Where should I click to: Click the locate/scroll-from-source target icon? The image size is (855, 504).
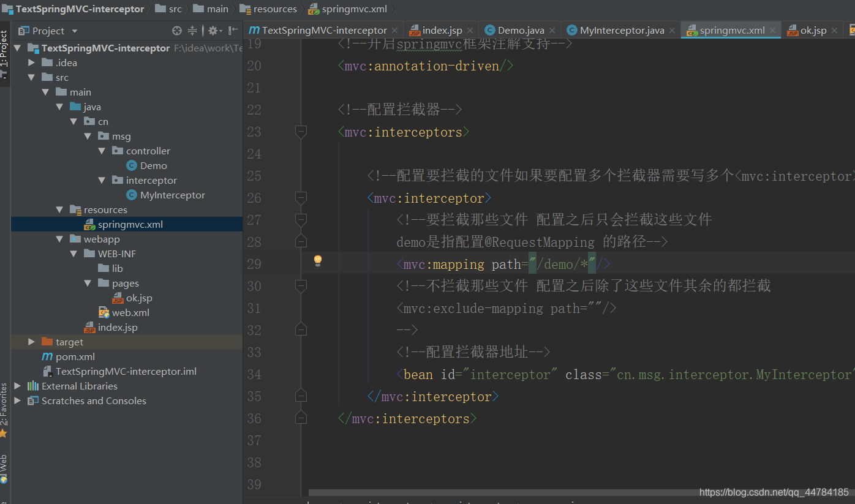(x=177, y=31)
